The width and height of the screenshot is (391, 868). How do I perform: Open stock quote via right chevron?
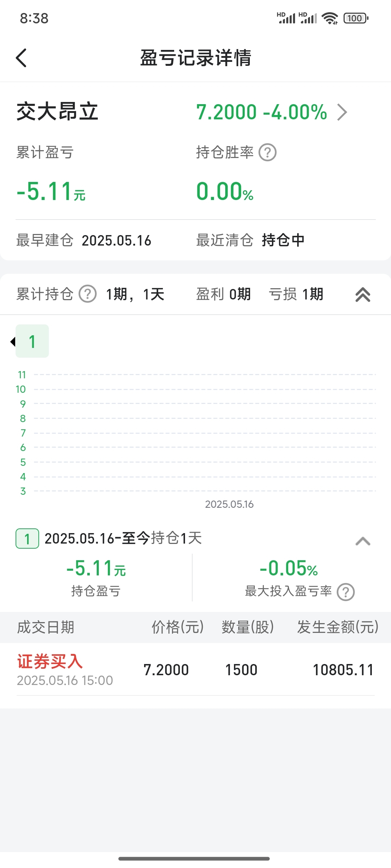[342, 112]
